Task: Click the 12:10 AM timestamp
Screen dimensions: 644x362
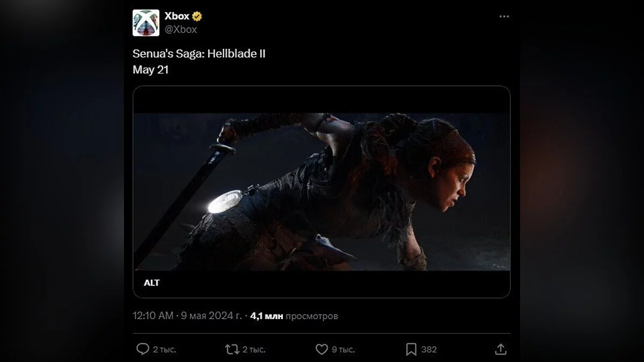Action: coord(153,316)
